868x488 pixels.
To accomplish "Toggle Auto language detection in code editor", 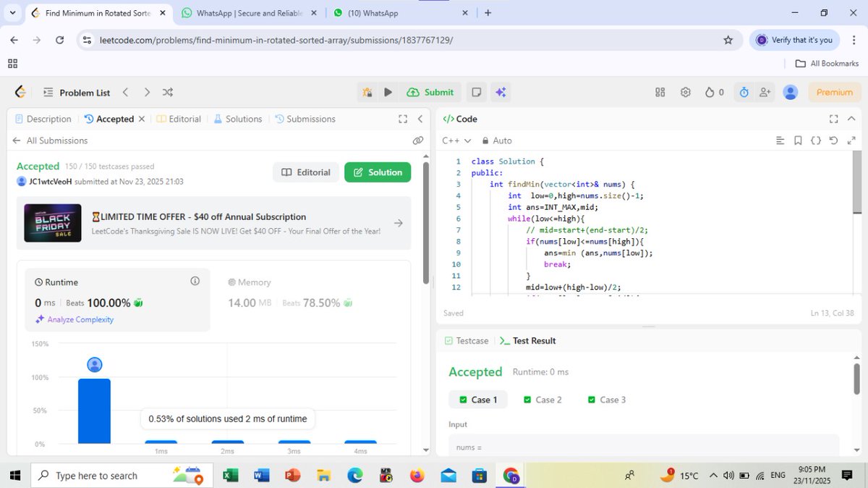I will point(498,140).
